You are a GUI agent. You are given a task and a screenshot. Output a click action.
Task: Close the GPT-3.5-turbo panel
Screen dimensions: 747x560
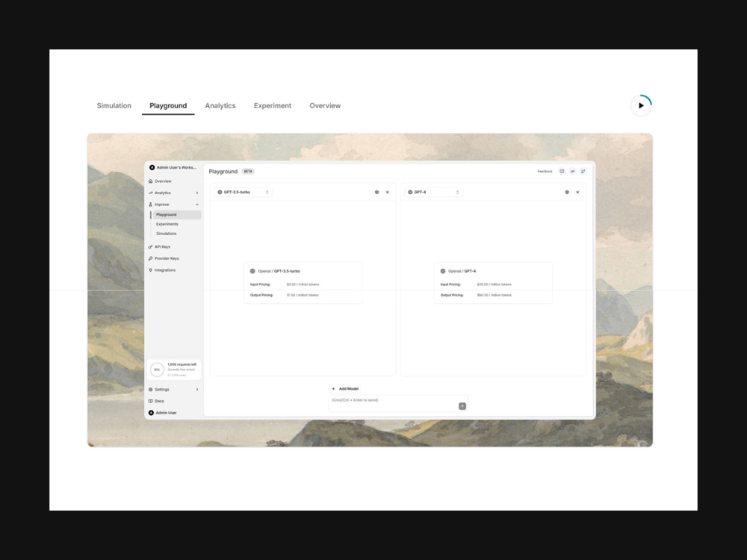click(387, 193)
